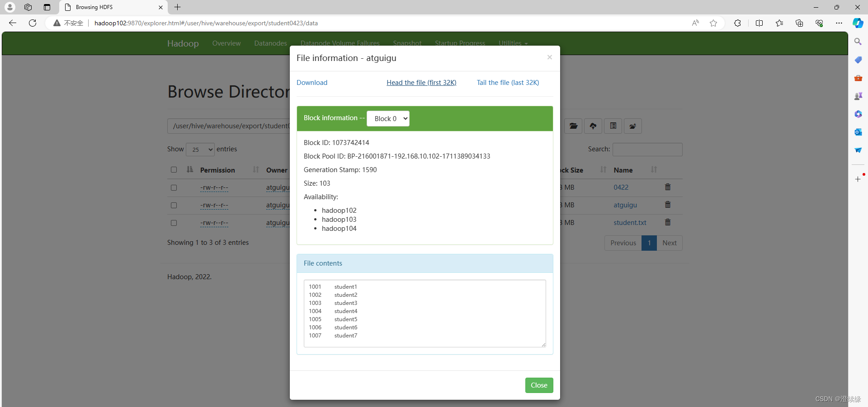Go to the Previous page
Image resolution: width=868 pixels, height=407 pixels.
(623, 243)
